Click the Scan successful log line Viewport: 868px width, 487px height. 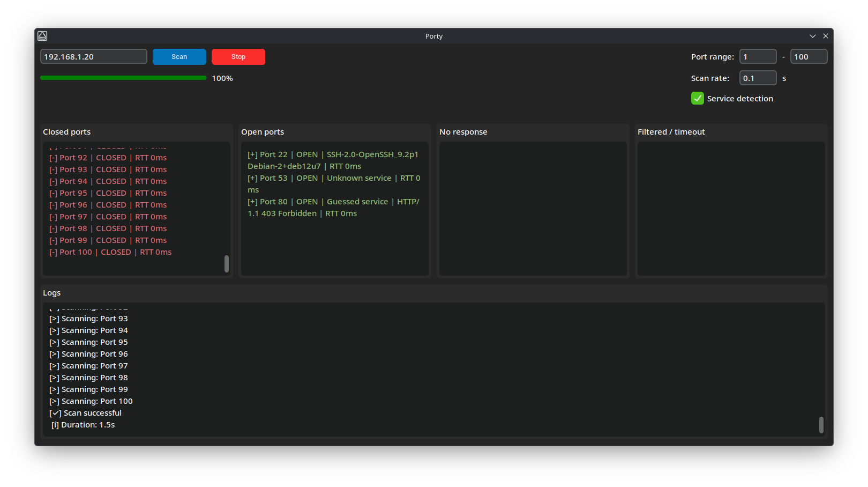coord(85,412)
